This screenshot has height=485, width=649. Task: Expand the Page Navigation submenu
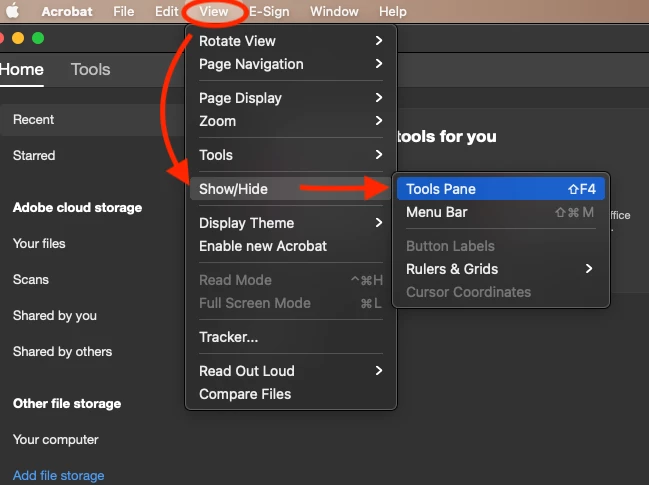click(291, 64)
